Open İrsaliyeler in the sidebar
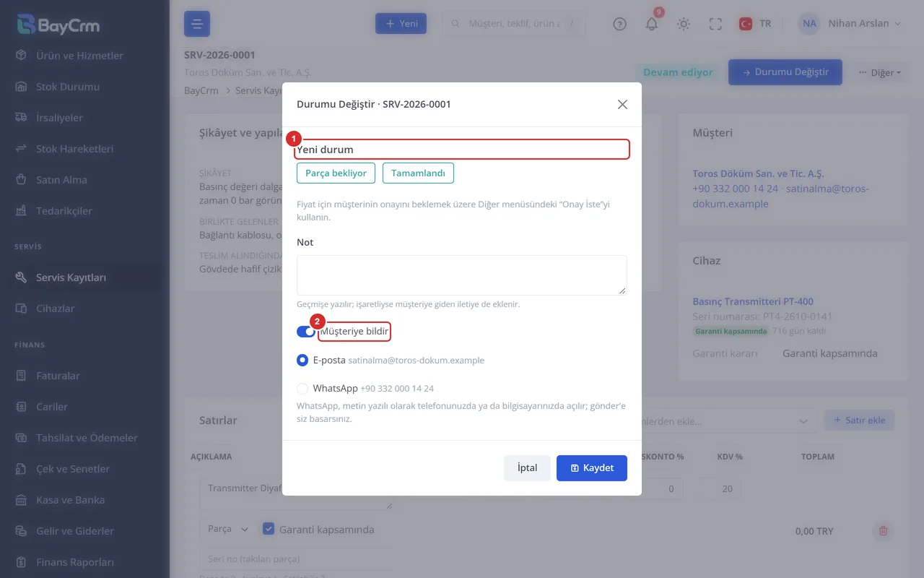Viewport: 924px width, 578px height. tap(59, 118)
